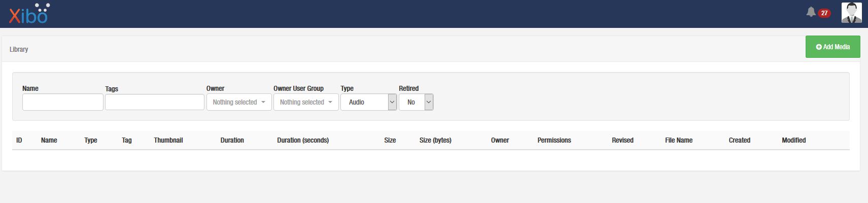Open the user avatar menu

(851, 13)
